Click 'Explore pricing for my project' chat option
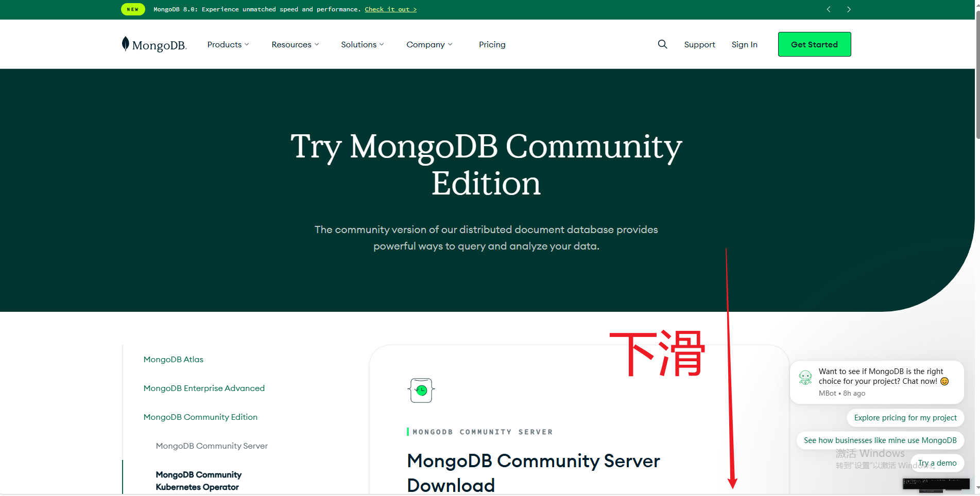This screenshot has height=496, width=980. (905, 418)
